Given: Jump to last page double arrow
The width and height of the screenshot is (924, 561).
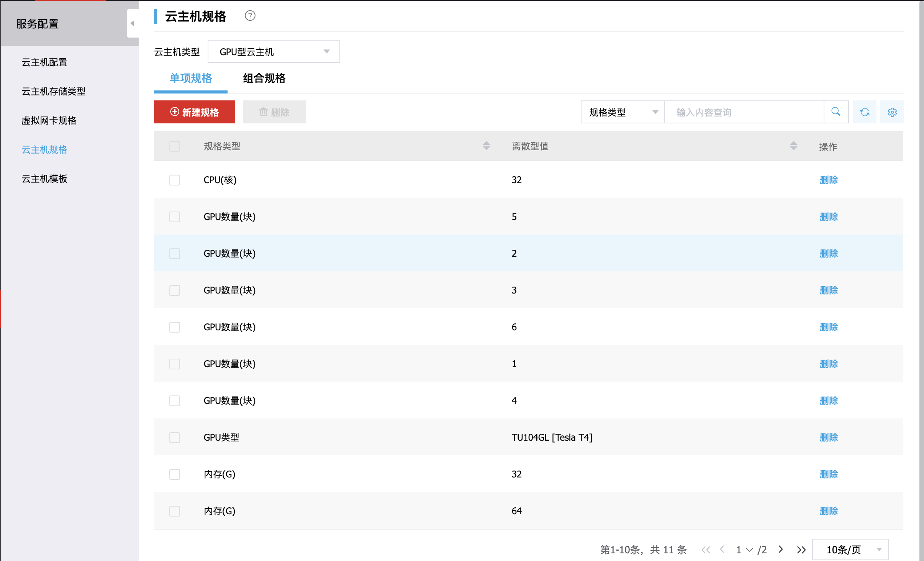Looking at the screenshot, I should point(801,550).
